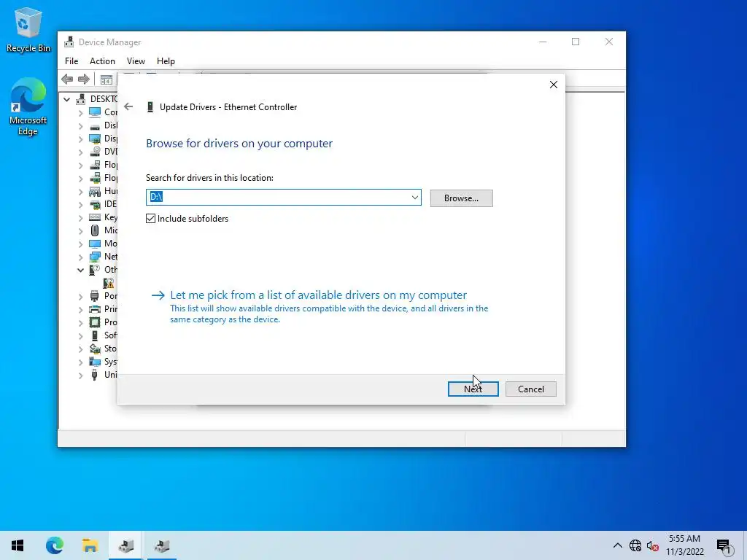Select the Human Interface Devices icon
This screenshot has width=747, height=560.
tap(95, 191)
